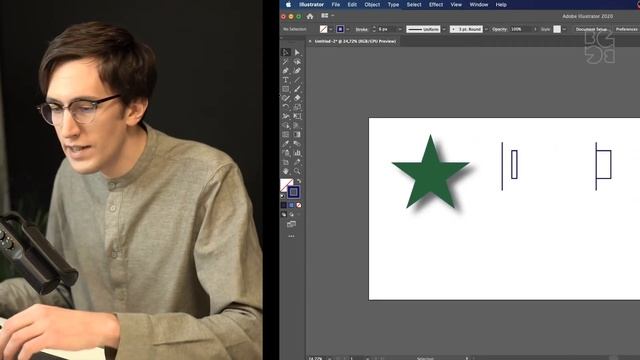Select the Rectangle tool
Screen dimensions: 640x360
(x=286, y=89)
